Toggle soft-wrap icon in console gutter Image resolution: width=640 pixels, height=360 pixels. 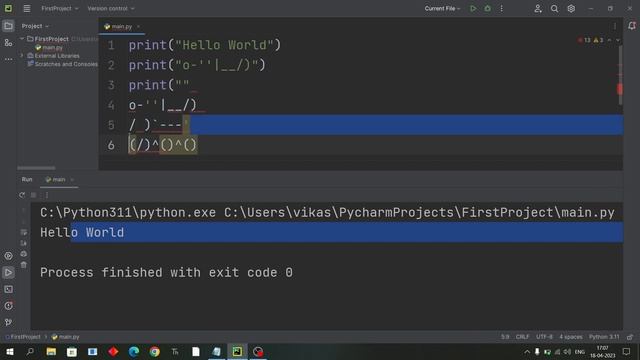pos(24,232)
